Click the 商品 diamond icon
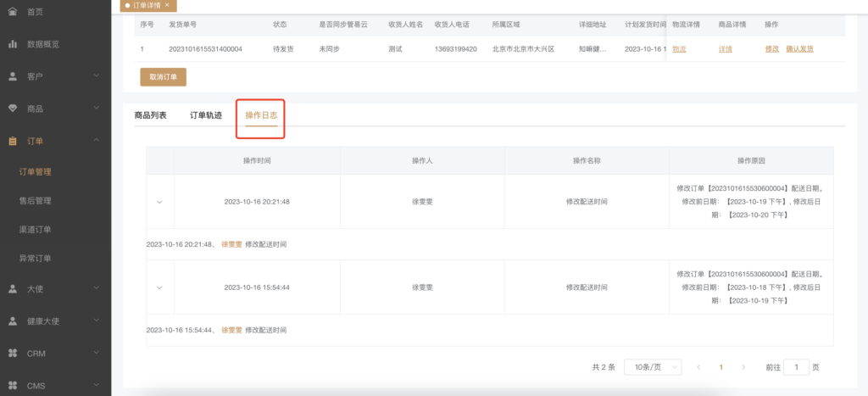Image resolution: width=868 pixels, height=396 pixels. (13, 109)
